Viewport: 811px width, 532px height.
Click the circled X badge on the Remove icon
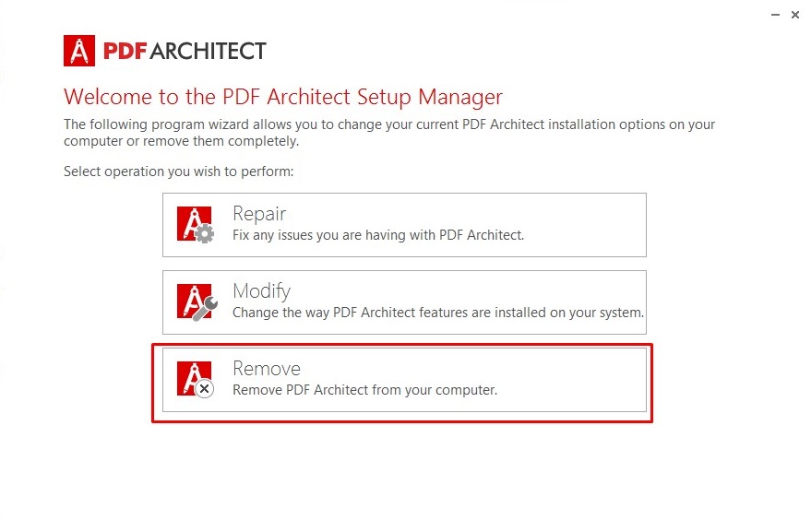tap(205, 389)
